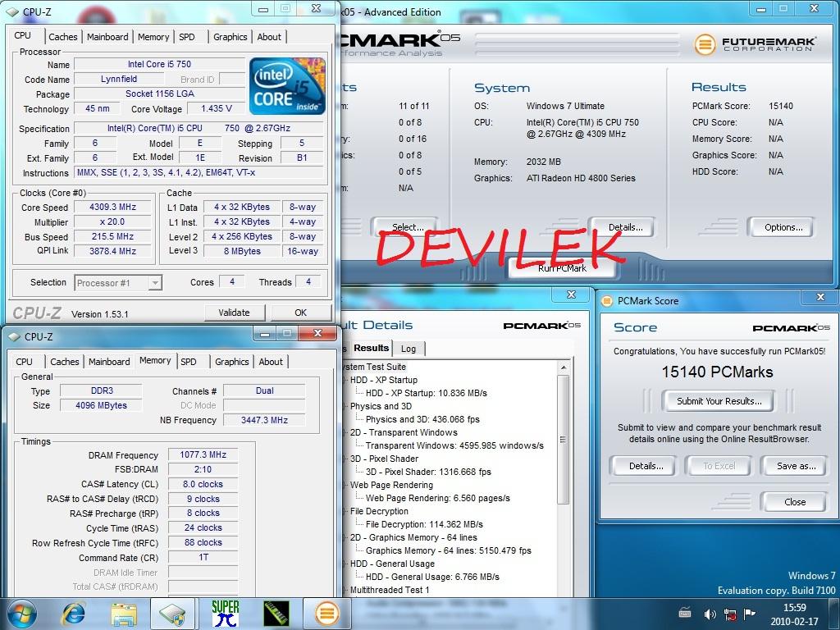
Task: Click the CPU-Z taskbar icon
Action: tap(172, 614)
